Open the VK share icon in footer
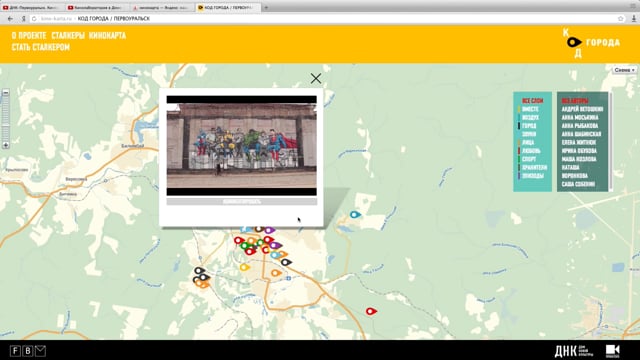640x360 pixels. pos(28,351)
